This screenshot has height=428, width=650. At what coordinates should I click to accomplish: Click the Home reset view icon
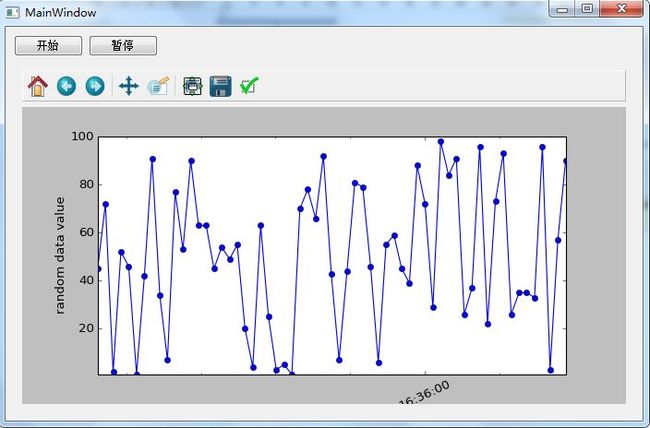click(38, 86)
